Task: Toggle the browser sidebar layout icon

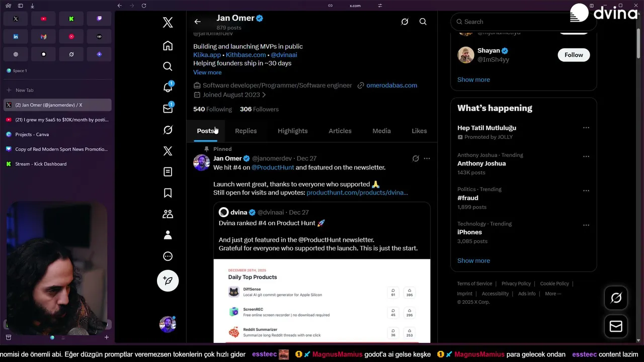Action: coord(20,6)
